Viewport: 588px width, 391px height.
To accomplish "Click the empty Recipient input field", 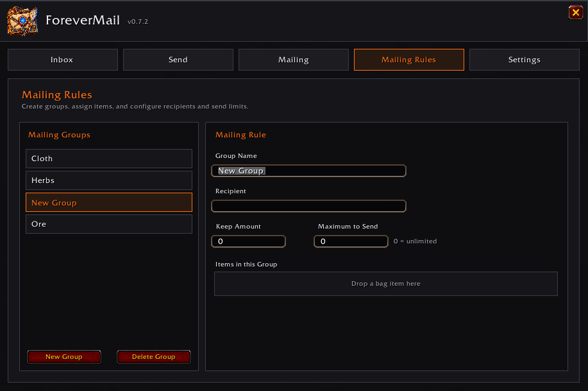I will pyautogui.click(x=308, y=206).
